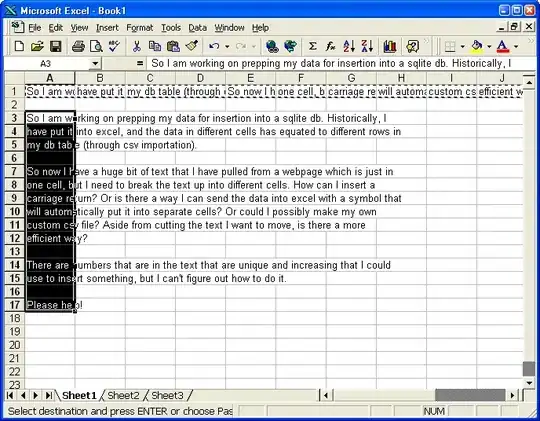The width and height of the screenshot is (540, 421).
Task: Go to previous sheet tab arrow
Action: 23,396
